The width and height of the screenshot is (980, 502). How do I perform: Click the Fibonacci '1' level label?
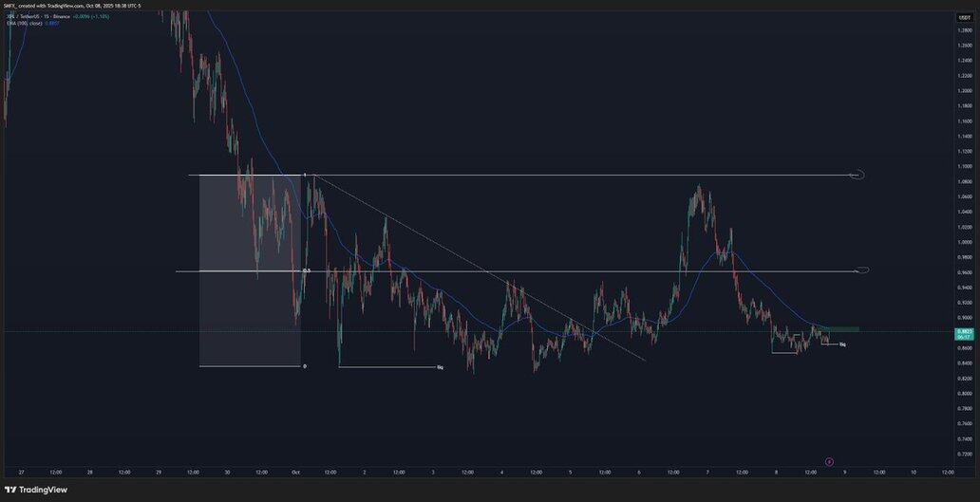[304, 175]
